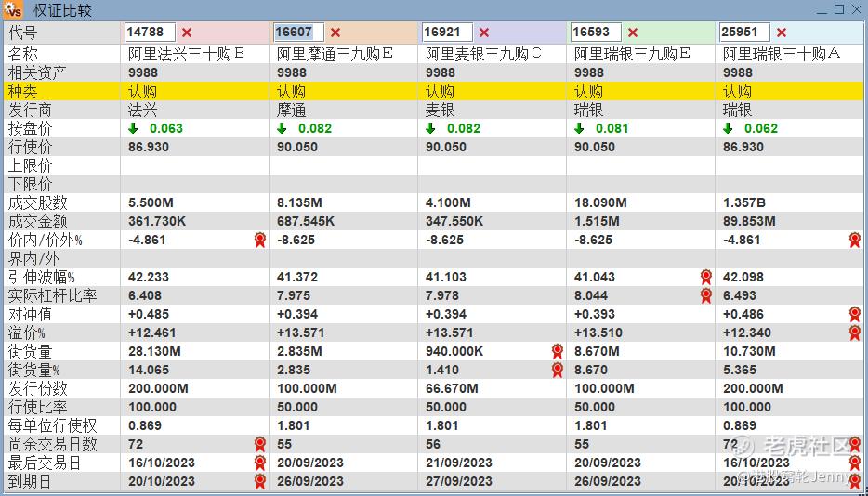Select the 溢价% row label
The width and height of the screenshot is (868, 496).
27,333
